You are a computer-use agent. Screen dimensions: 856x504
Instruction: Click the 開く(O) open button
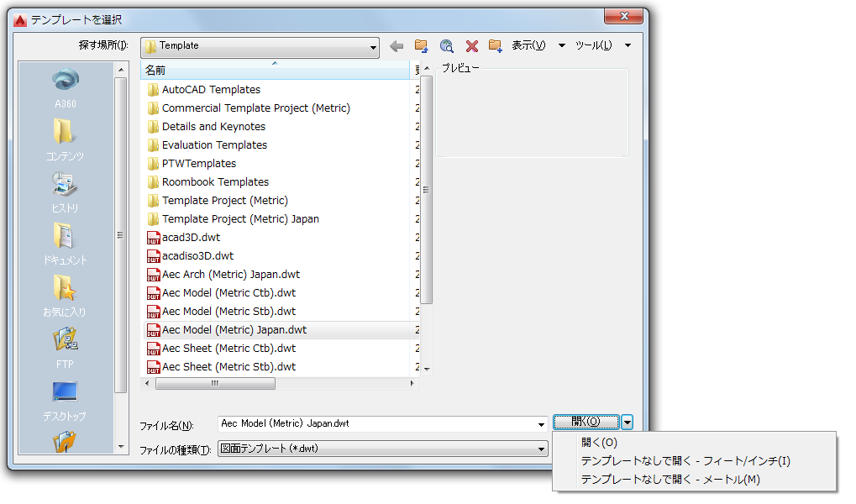(x=586, y=422)
